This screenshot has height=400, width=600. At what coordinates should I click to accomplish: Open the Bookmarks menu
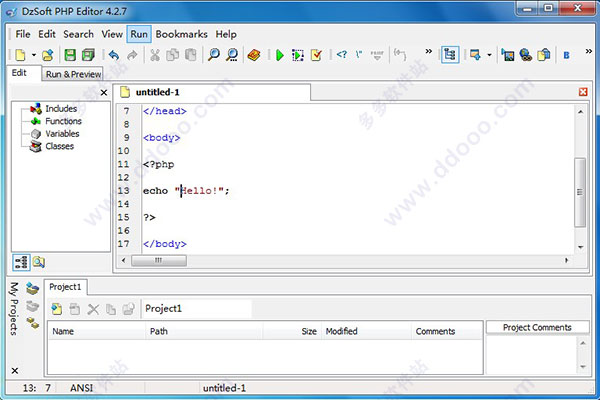181,34
